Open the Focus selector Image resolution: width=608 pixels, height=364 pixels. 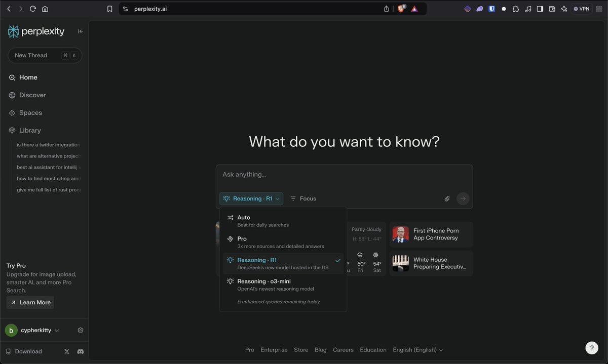pos(303,198)
